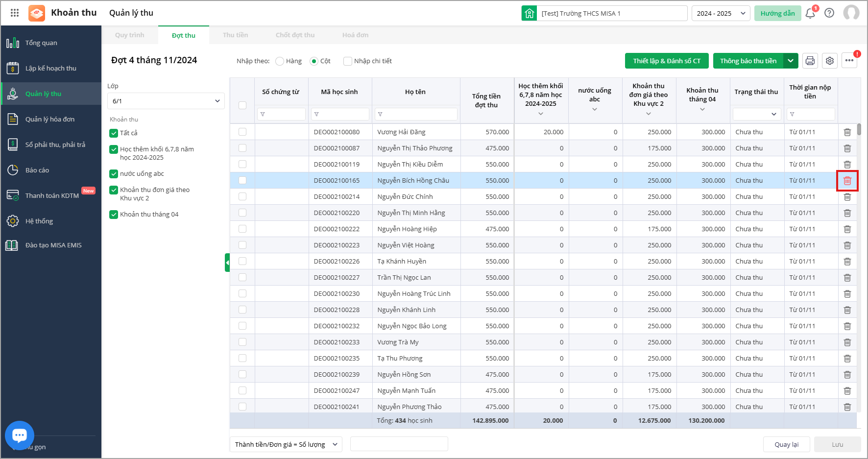Open Quản lý hóa đơn in the sidebar
This screenshot has height=459, width=868.
[x=50, y=119]
